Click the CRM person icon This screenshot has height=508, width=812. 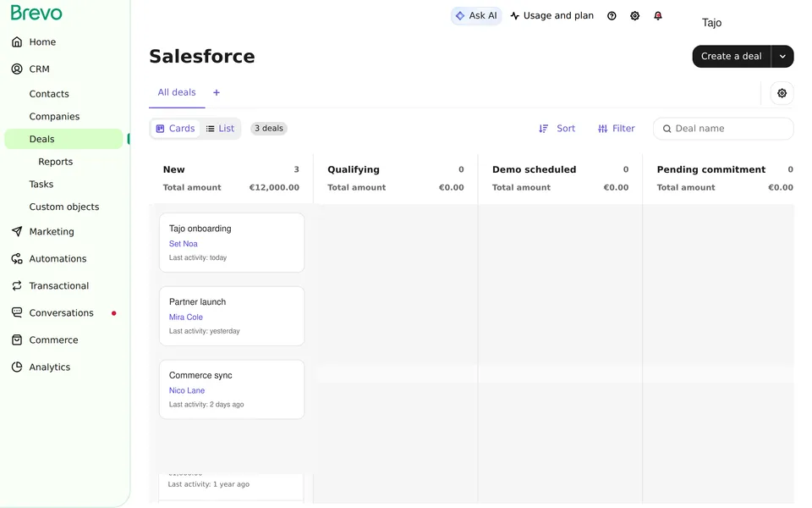17,69
